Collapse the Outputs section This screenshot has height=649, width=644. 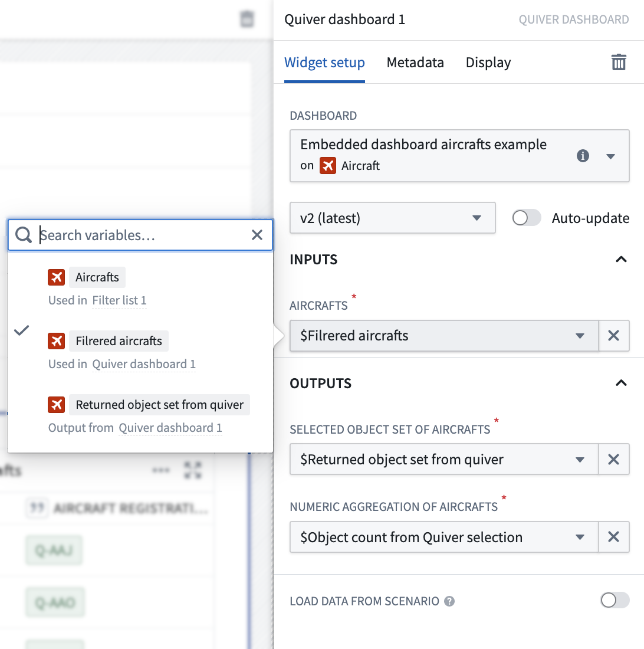click(621, 383)
